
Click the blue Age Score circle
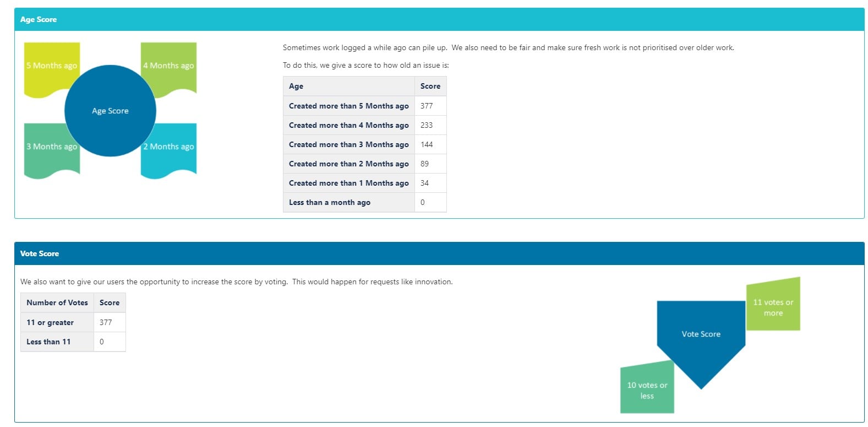(110, 111)
